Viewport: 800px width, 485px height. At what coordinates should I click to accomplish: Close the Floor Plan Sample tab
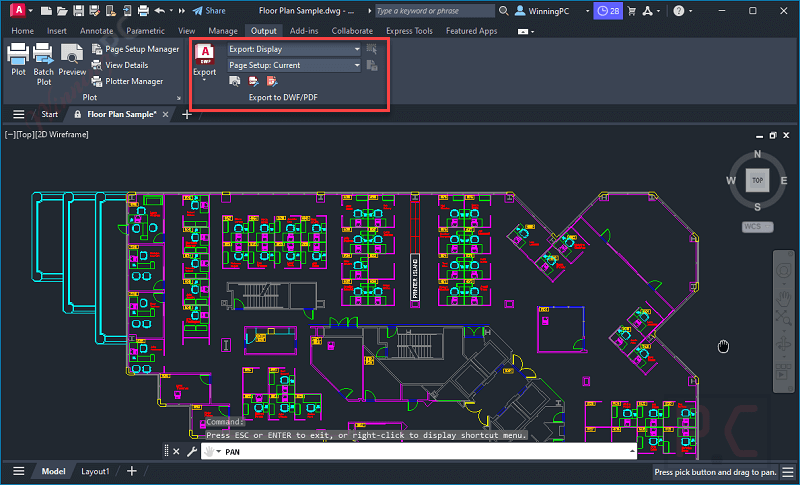point(165,114)
